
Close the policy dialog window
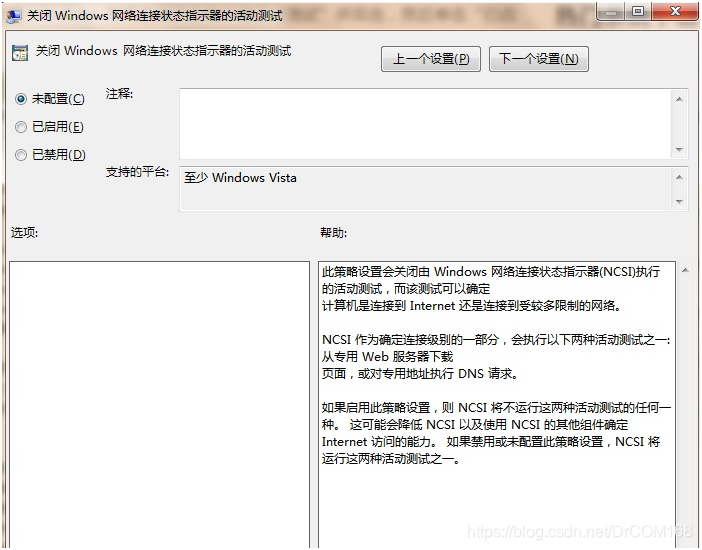[x=675, y=12]
